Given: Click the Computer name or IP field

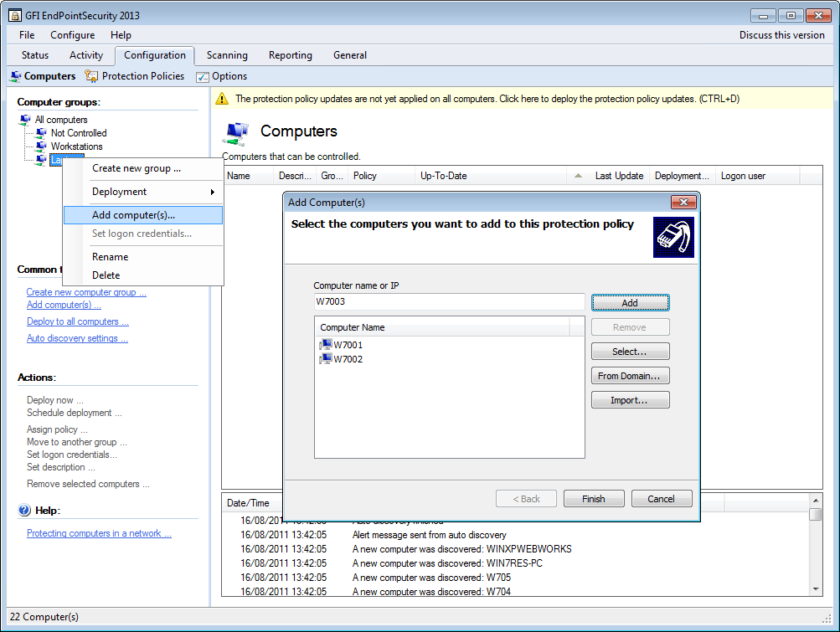Looking at the screenshot, I should coord(449,302).
